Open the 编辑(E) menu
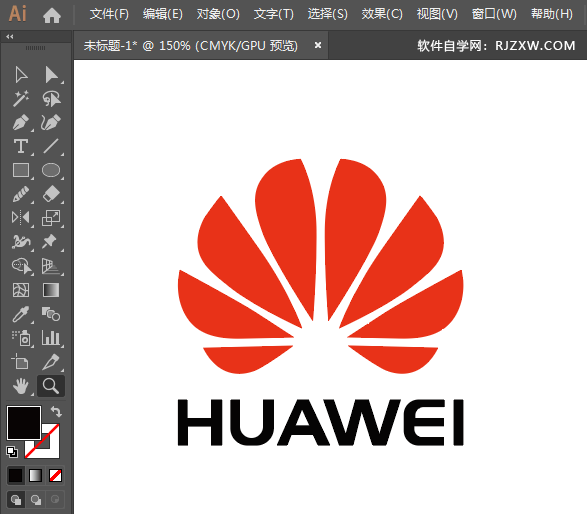 162,14
